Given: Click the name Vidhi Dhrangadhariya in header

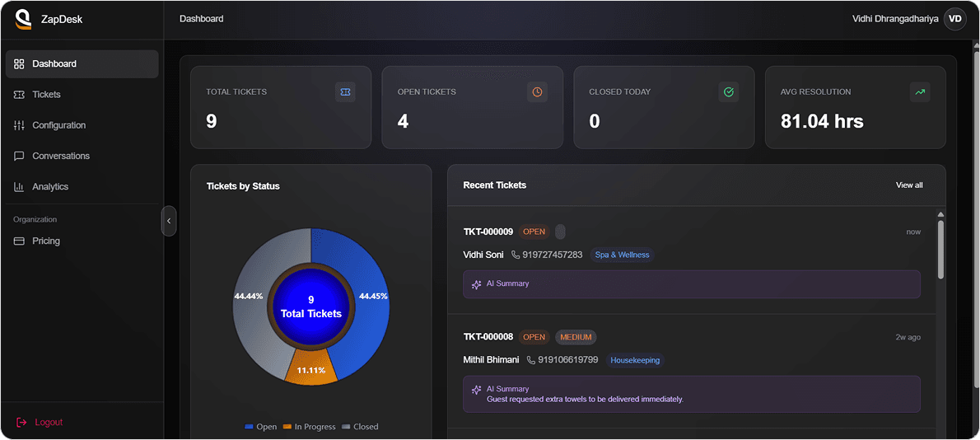Looking at the screenshot, I should pyautogui.click(x=895, y=19).
